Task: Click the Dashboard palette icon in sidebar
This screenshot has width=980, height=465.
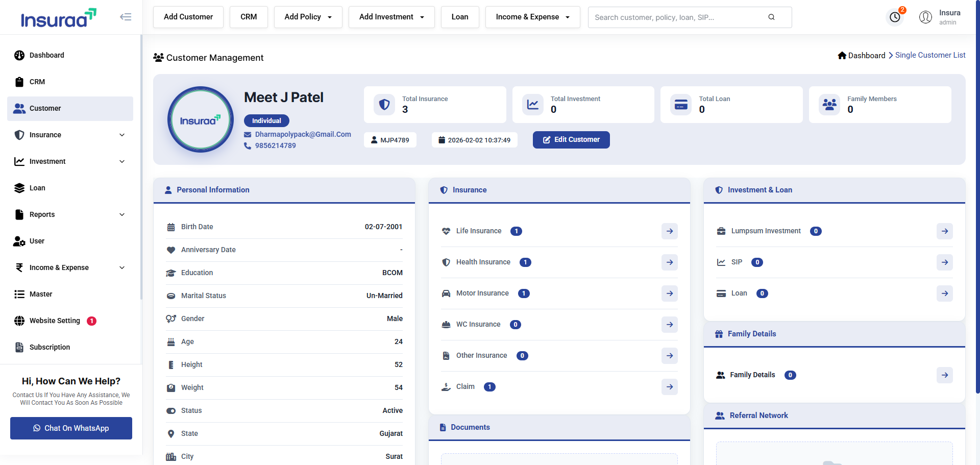Action: pos(19,55)
